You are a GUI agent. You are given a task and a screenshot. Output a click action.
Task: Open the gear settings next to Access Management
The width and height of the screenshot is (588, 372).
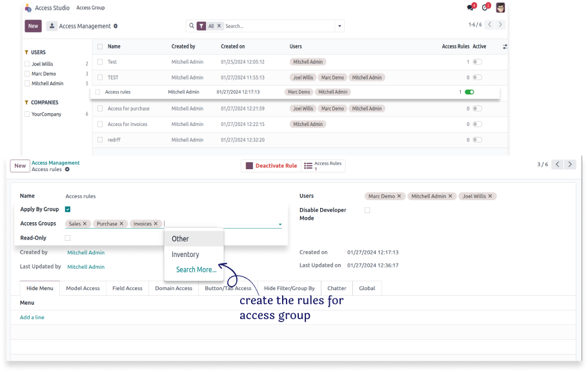(116, 26)
